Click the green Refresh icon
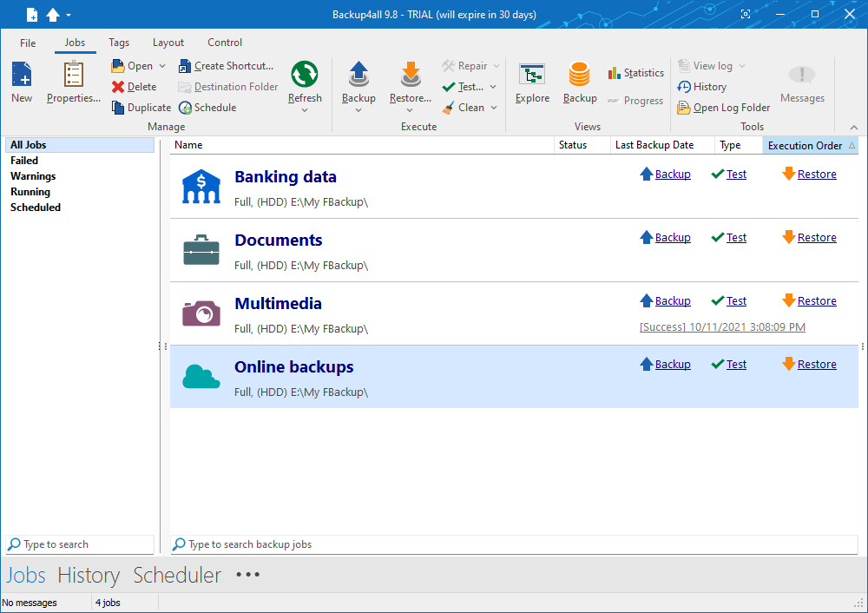 (x=305, y=74)
